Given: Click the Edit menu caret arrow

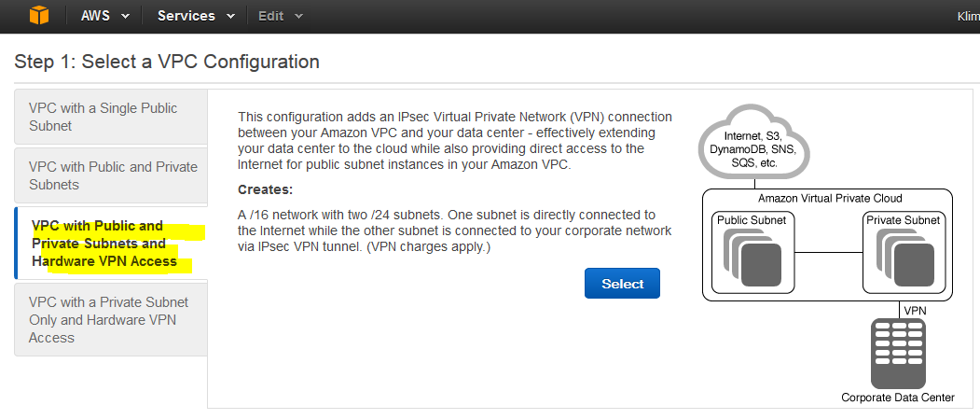Looking at the screenshot, I should point(298,16).
